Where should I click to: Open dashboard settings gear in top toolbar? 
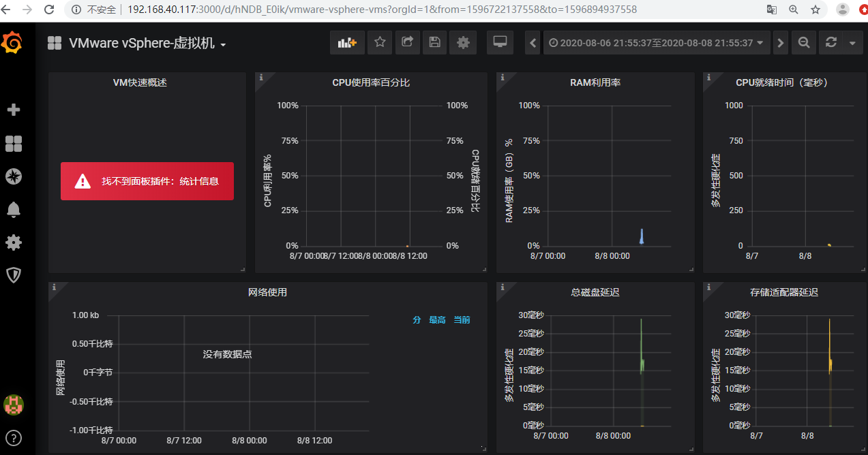tap(463, 42)
